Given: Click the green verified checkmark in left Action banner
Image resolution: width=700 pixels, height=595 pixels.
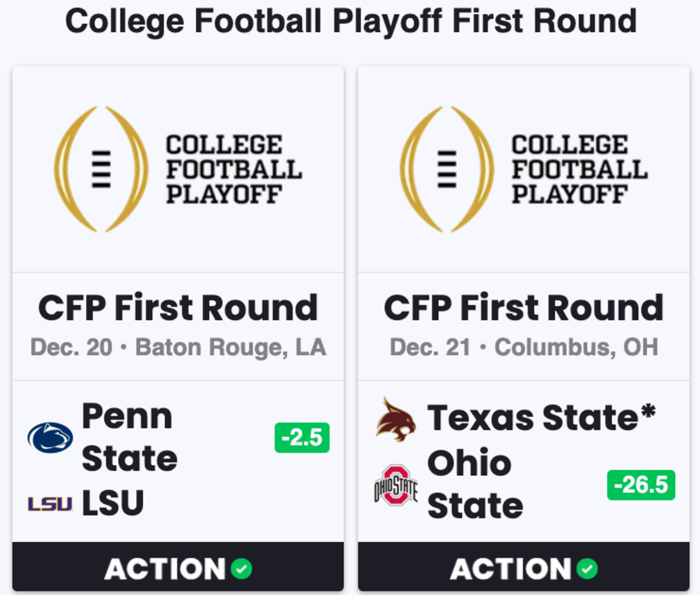Looking at the screenshot, I should tap(241, 569).
